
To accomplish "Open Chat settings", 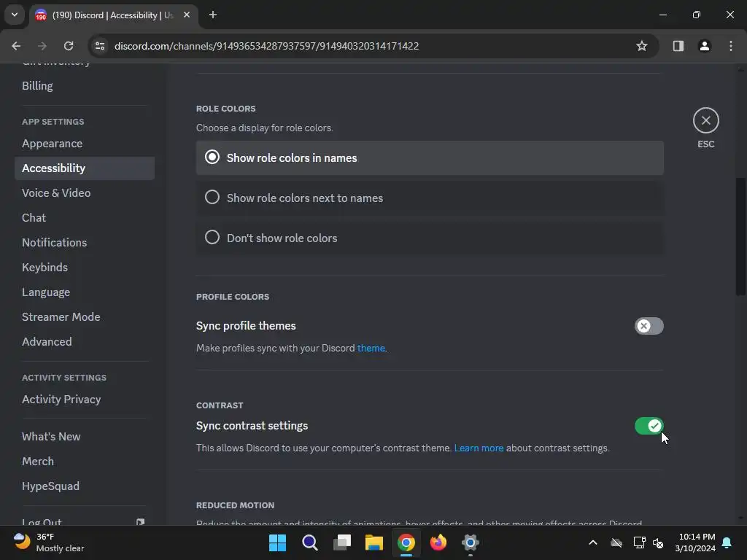I will (x=85, y=217).
